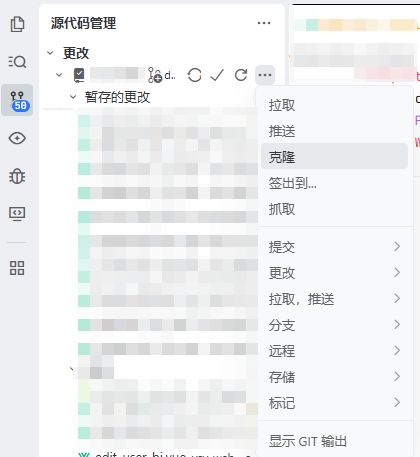Open the Remote Explorer monitor icon
This screenshot has width=420, height=457.
click(x=17, y=213)
